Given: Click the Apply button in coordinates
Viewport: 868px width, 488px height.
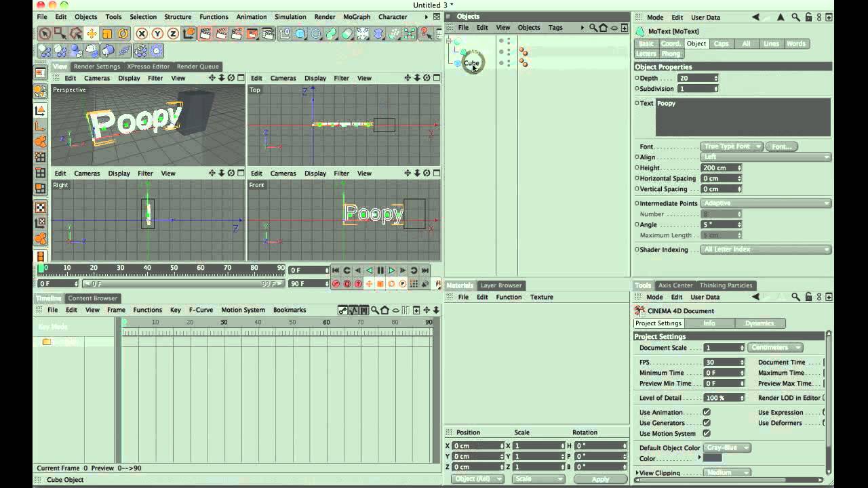Looking at the screenshot, I should pos(600,479).
